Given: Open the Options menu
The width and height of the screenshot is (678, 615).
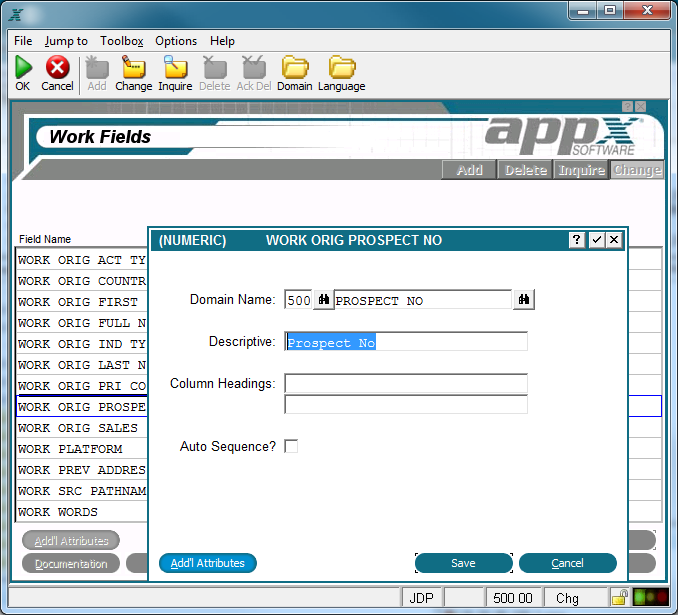Looking at the screenshot, I should click(x=176, y=41).
